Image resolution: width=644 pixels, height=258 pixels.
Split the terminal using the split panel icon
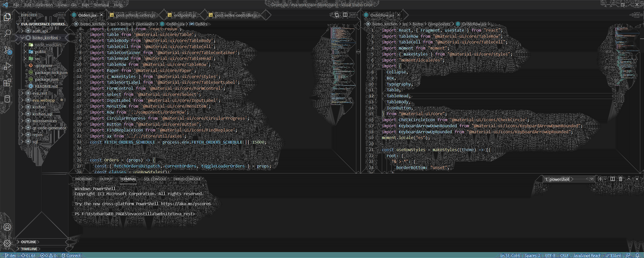tap(612, 179)
